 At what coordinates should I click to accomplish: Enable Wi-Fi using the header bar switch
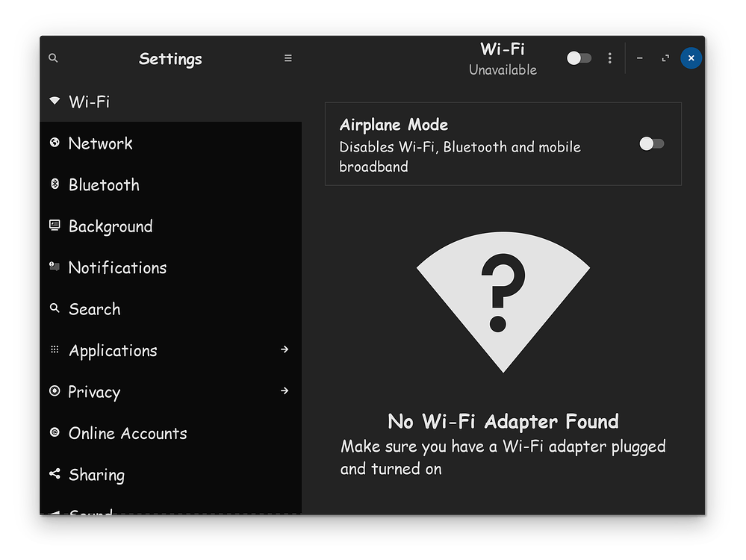pos(579,57)
